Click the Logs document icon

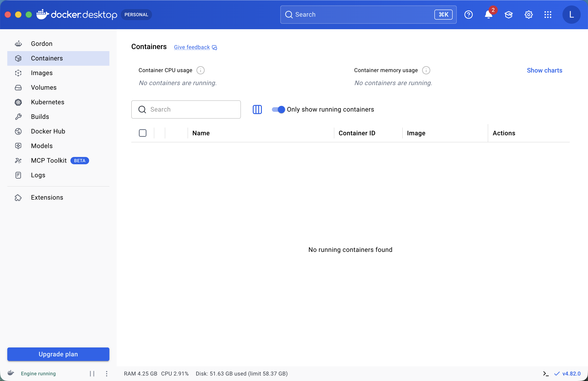click(x=18, y=175)
